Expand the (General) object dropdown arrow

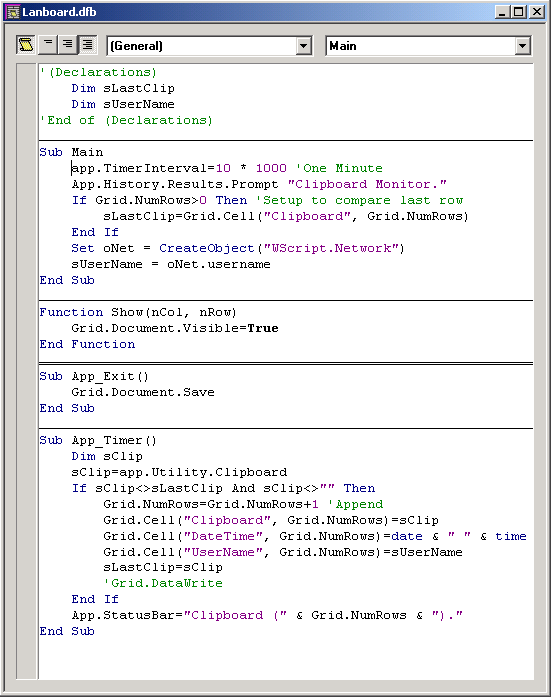coord(303,46)
